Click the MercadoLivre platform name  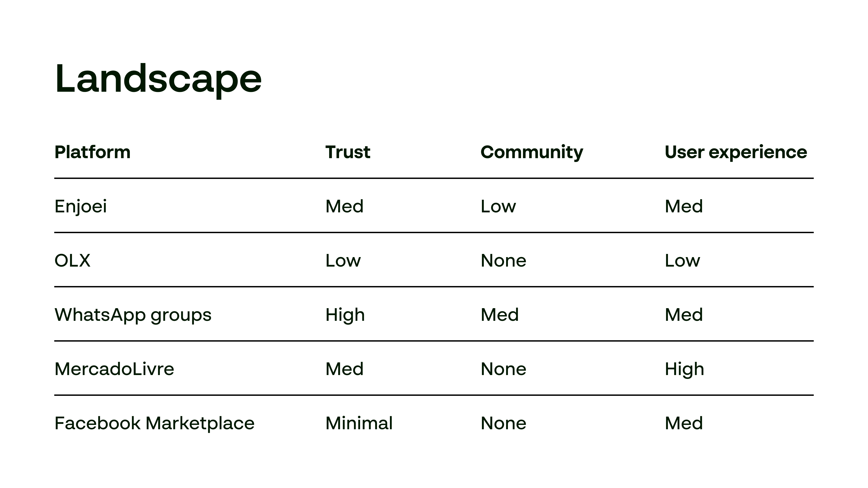(114, 369)
